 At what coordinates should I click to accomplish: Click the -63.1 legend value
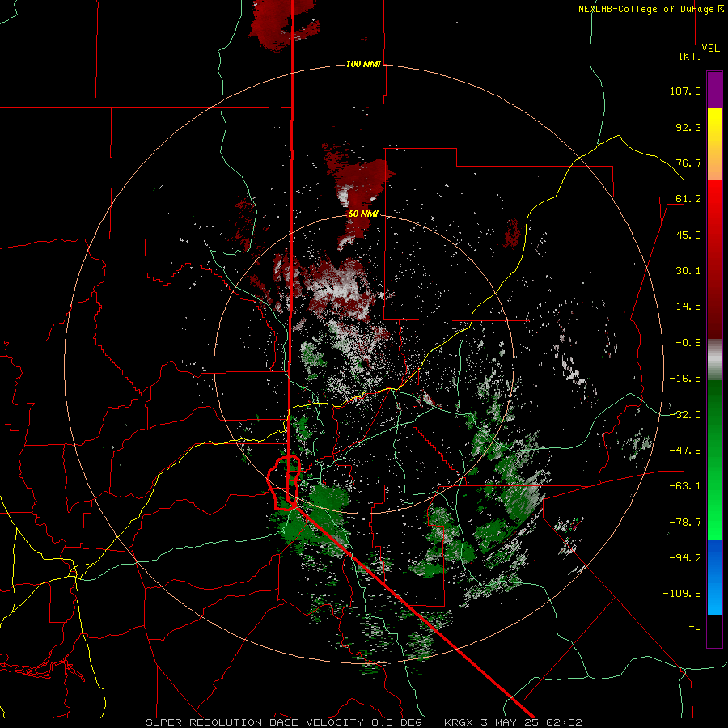point(685,486)
